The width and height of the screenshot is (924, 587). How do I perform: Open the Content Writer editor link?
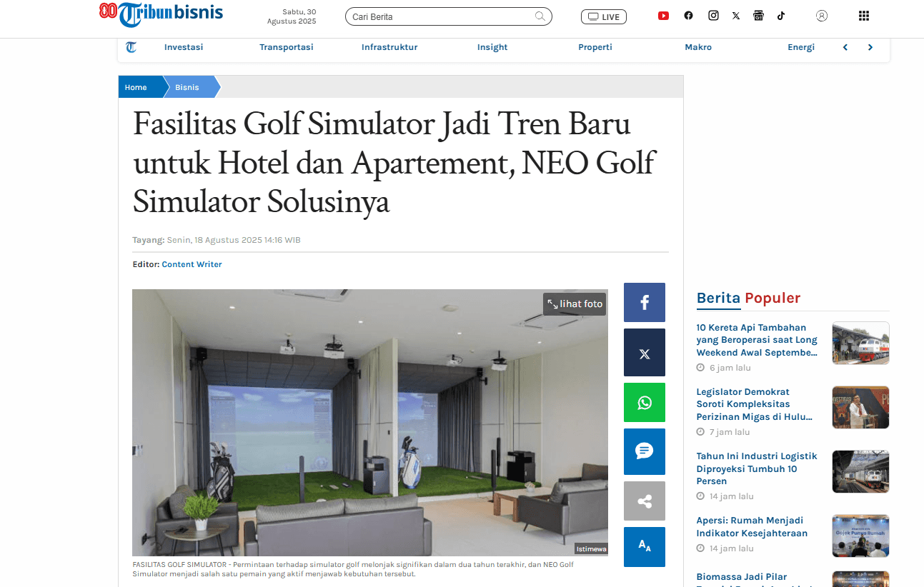(192, 264)
